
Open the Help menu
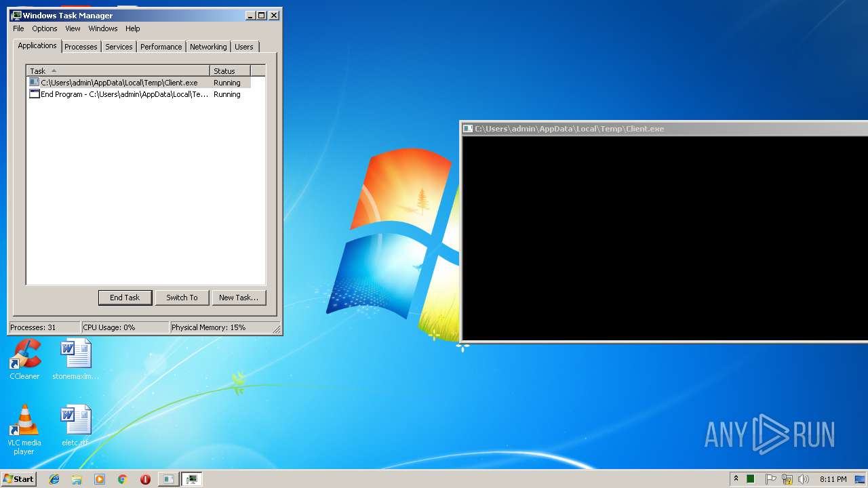coord(133,28)
